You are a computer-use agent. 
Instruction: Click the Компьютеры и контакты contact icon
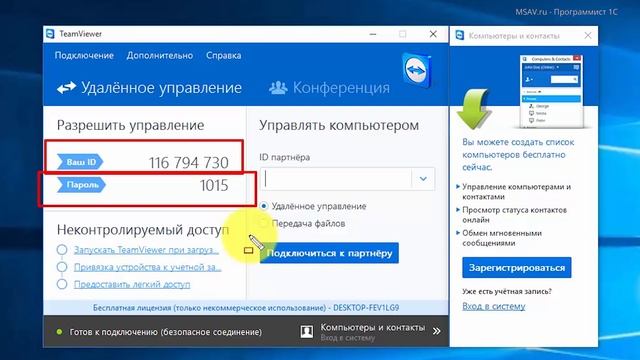307,331
